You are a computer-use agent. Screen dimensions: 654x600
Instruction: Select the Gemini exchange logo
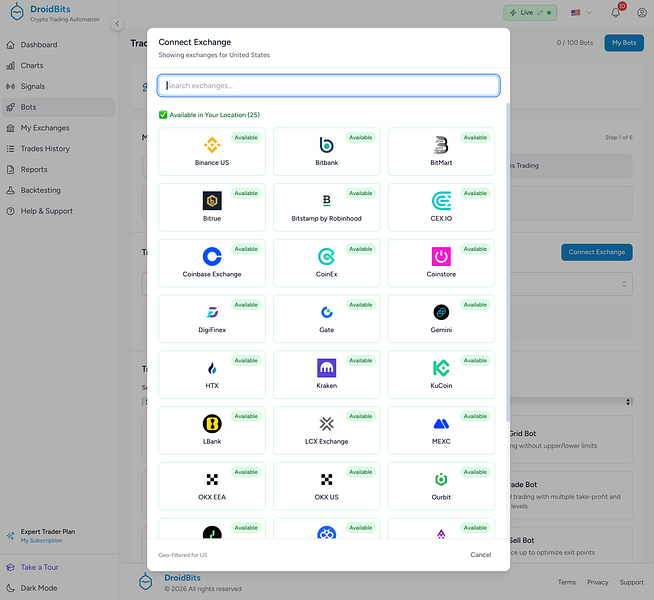pos(441,312)
